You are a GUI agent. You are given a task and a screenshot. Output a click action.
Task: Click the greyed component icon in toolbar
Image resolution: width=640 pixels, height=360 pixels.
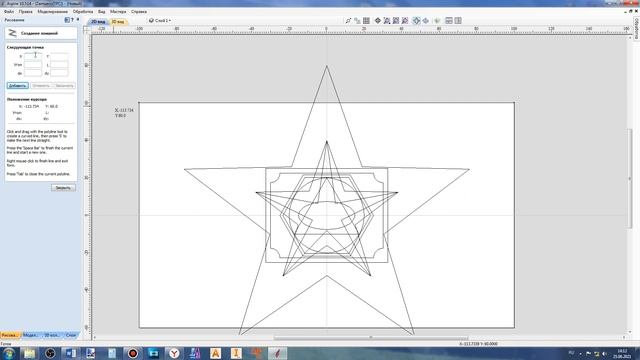(x=437, y=20)
